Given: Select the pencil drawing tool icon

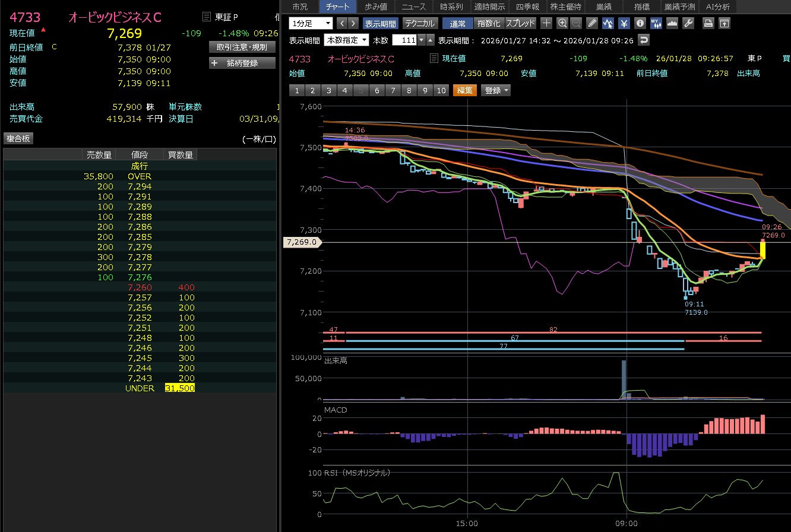Looking at the screenshot, I should [592, 23].
